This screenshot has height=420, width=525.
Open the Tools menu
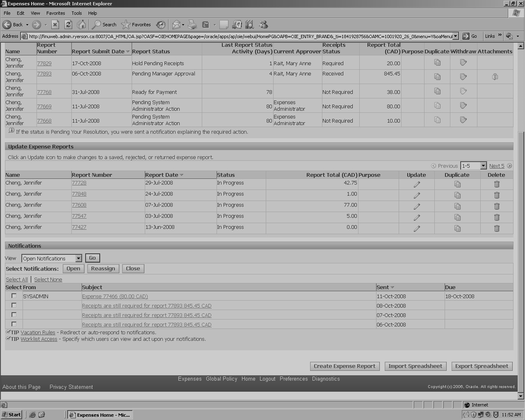[76, 13]
